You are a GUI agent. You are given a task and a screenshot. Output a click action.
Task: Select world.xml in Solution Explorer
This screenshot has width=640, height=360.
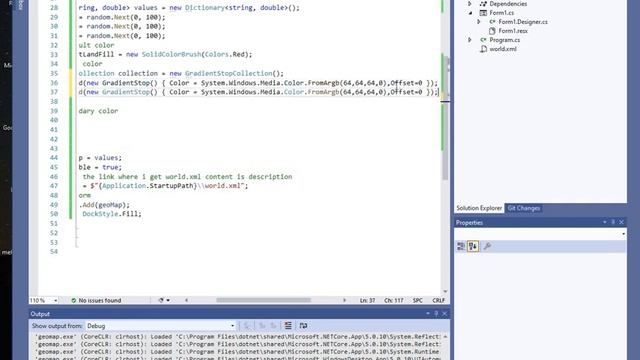point(503,49)
